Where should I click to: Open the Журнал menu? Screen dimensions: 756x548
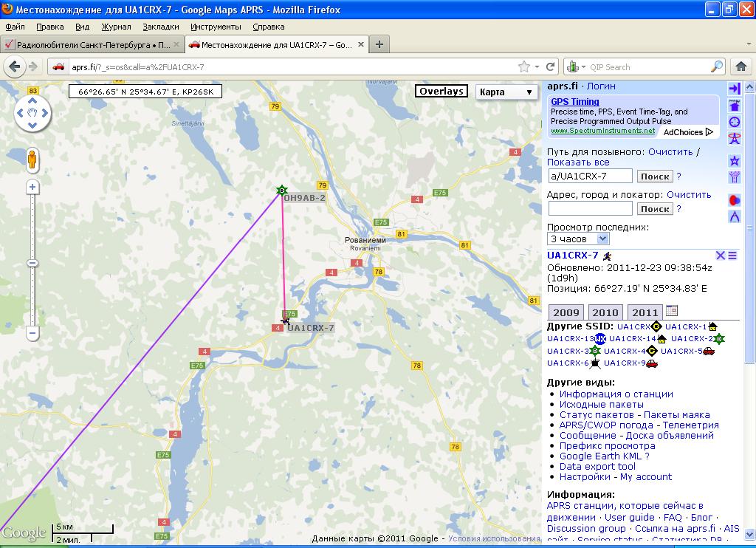116,27
